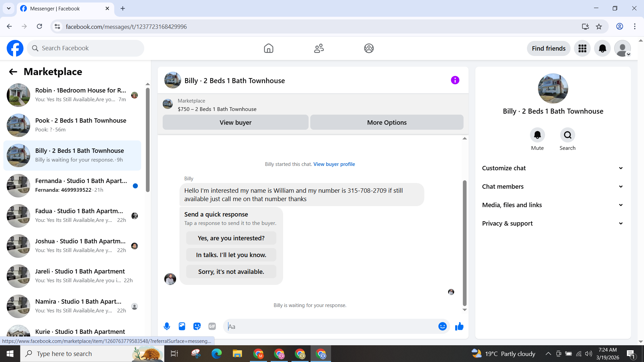Screen dimensions: 644x362
Task: Open the sticker picker icon
Action: 197,326
